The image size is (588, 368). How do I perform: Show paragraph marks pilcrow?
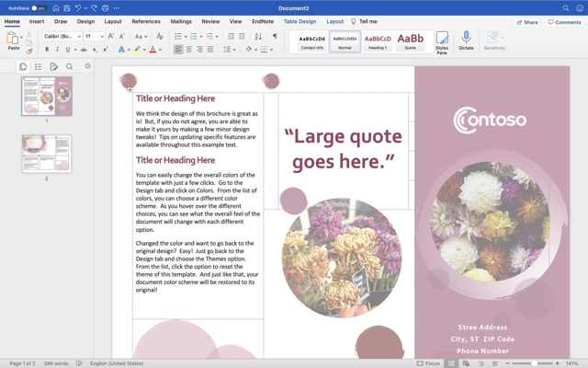click(275, 37)
